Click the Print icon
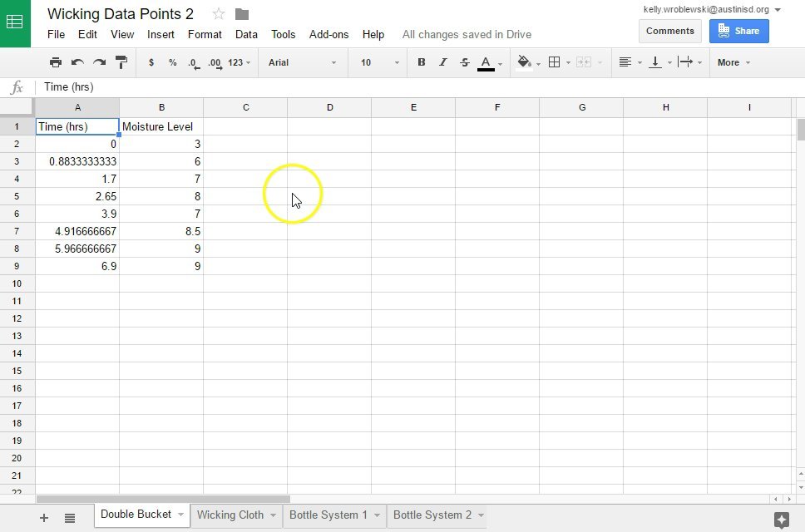Viewport: 805px width, 532px height. point(55,62)
